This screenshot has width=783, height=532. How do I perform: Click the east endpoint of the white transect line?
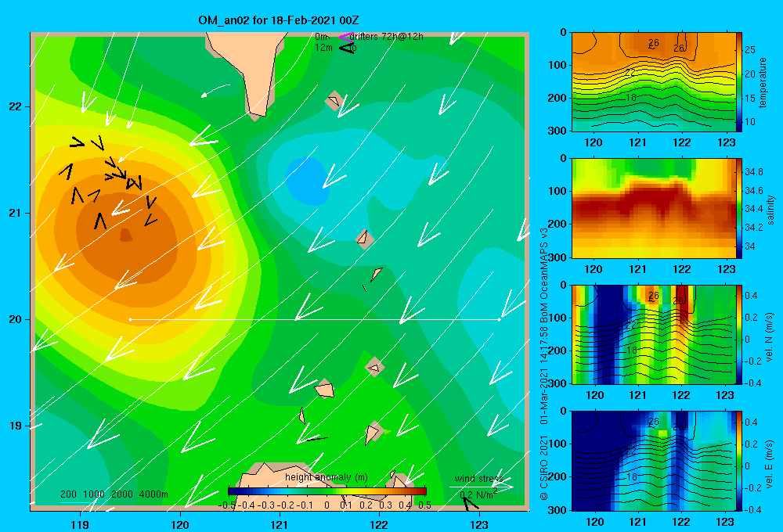click(x=500, y=319)
